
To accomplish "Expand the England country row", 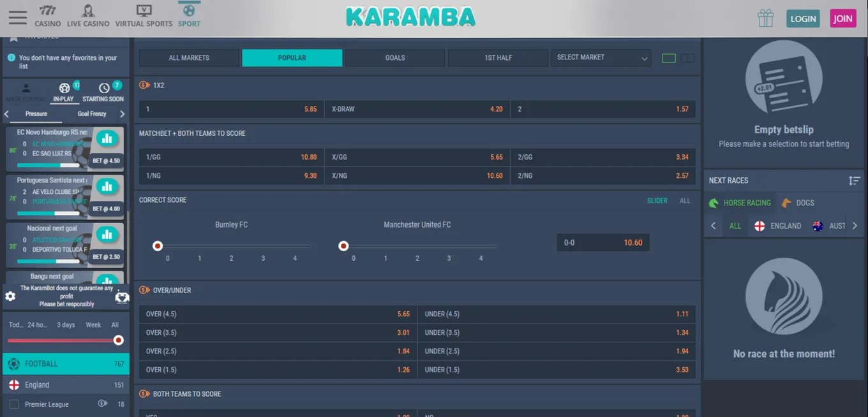I will 66,385.
